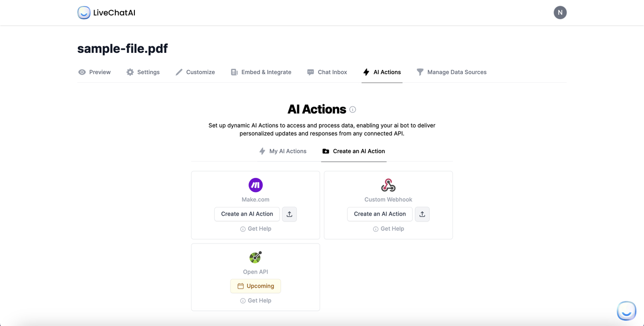Create an AI Action with Custom Webhook

pos(379,214)
